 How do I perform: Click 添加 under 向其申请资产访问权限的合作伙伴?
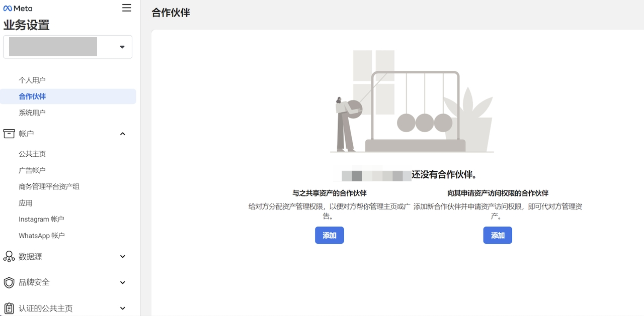498,235
